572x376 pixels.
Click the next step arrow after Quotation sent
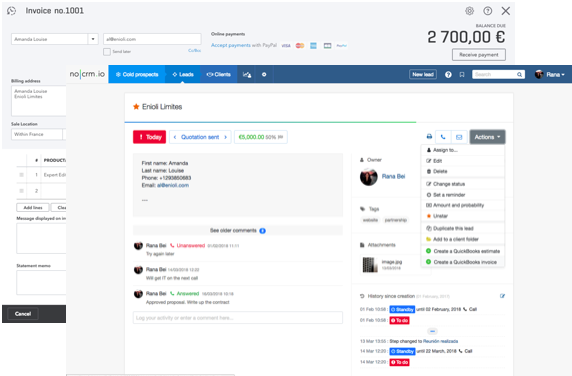point(225,137)
